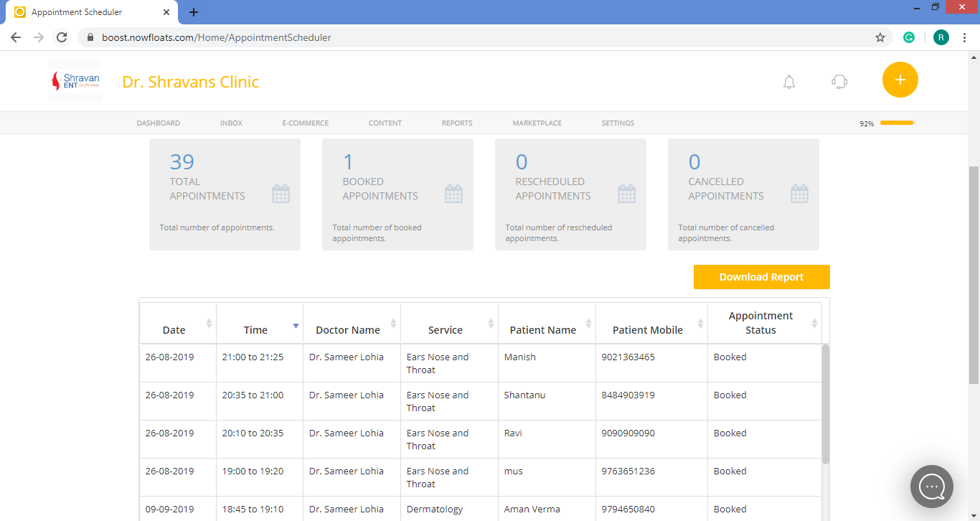Click the site lock icon in address bar
The height and width of the screenshot is (521, 980).
pyautogui.click(x=90, y=37)
